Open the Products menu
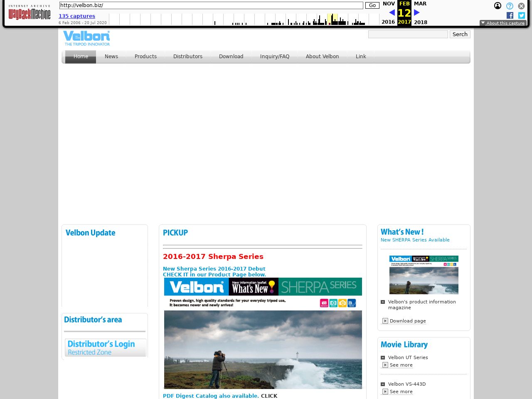Viewport: 532px width, 399px height. click(145, 57)
